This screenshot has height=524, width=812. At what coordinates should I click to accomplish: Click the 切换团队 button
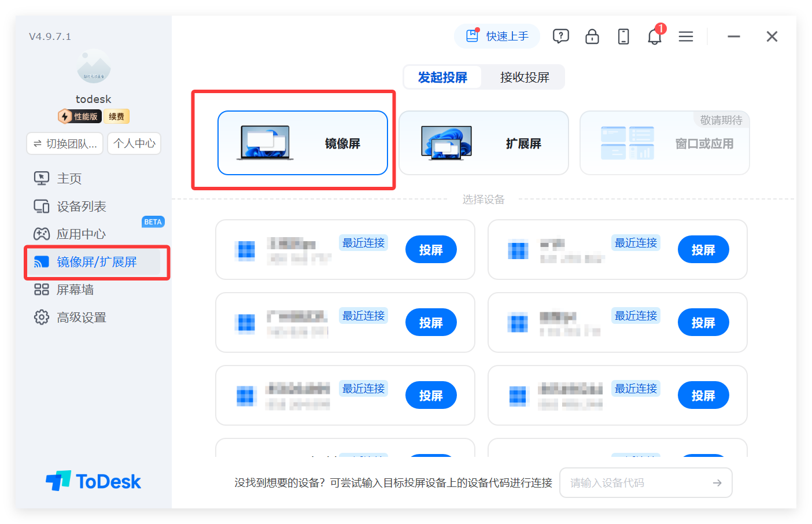pos(65,143)
